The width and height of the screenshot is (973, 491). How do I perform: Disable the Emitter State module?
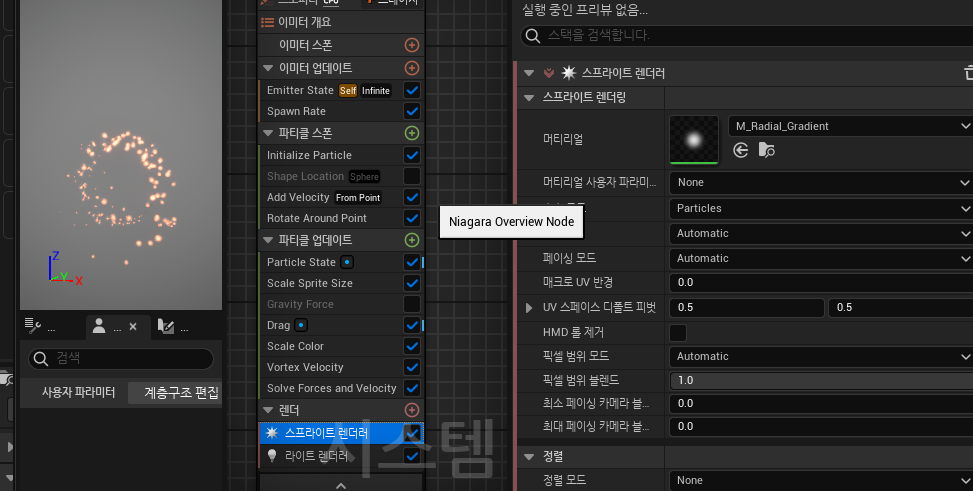[x=411, y=90]
